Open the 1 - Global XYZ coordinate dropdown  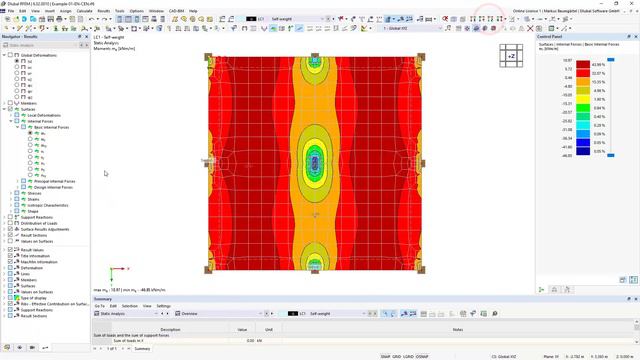tap(440, 28)
